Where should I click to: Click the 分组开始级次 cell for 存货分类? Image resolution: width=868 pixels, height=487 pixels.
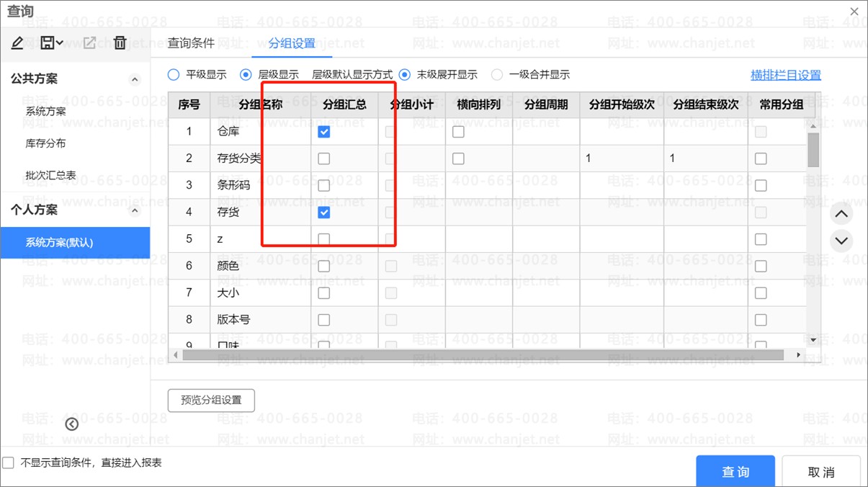coord(622,158)
